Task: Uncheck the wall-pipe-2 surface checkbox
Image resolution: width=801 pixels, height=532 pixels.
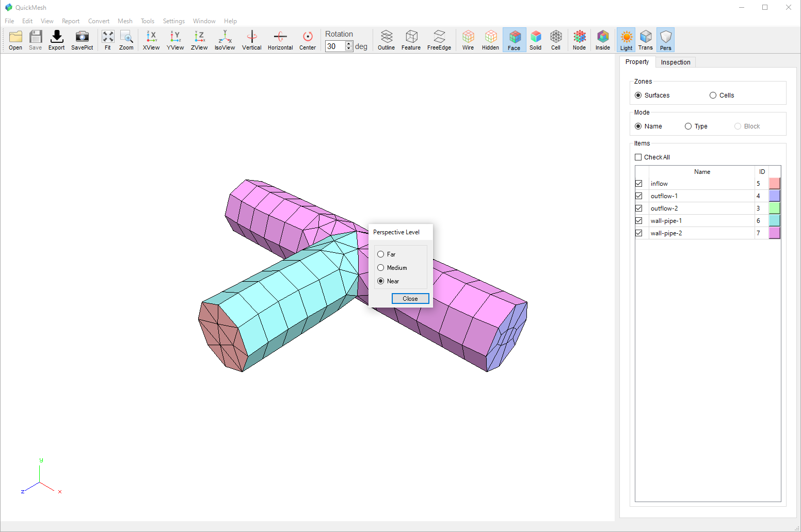Action: tap(639, 233)
